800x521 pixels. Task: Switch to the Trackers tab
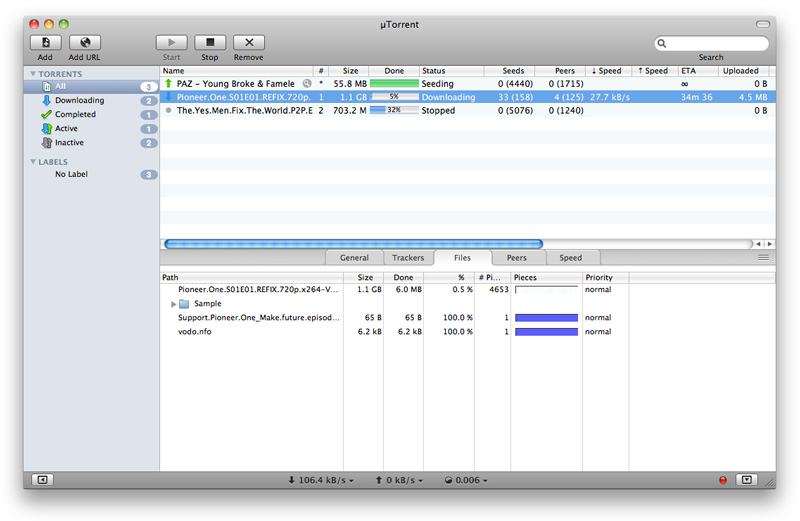click(408, 258)
